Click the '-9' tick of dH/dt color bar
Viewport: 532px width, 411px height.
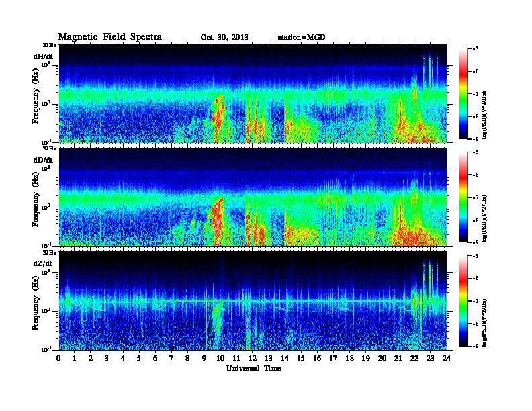pyautogui.click(x=476, y=139)
